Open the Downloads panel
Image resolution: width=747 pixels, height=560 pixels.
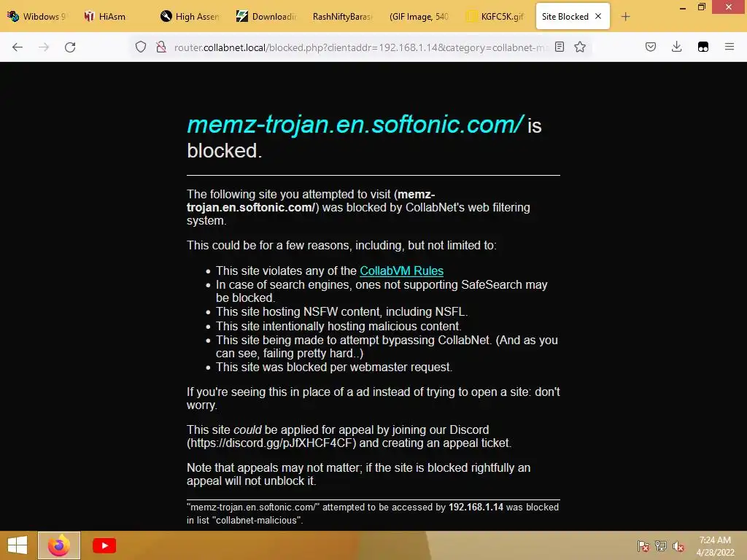[x=676, y=47]
